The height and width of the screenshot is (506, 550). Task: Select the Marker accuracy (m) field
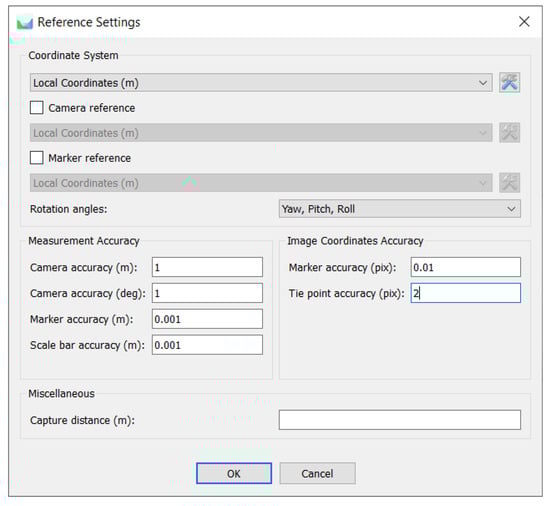[207, 319]
